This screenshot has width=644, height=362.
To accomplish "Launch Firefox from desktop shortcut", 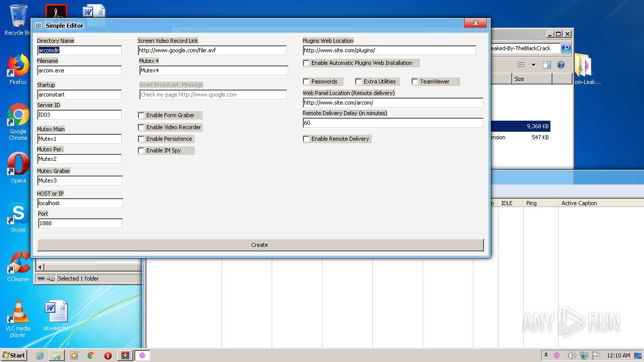I will (18, 70).
